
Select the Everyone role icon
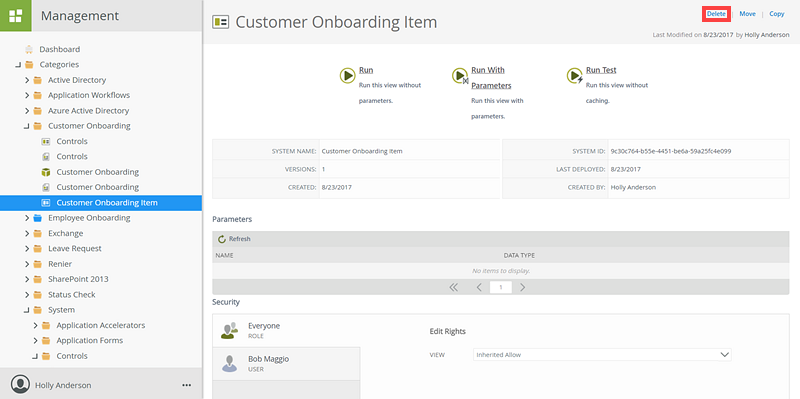(229, 330)
